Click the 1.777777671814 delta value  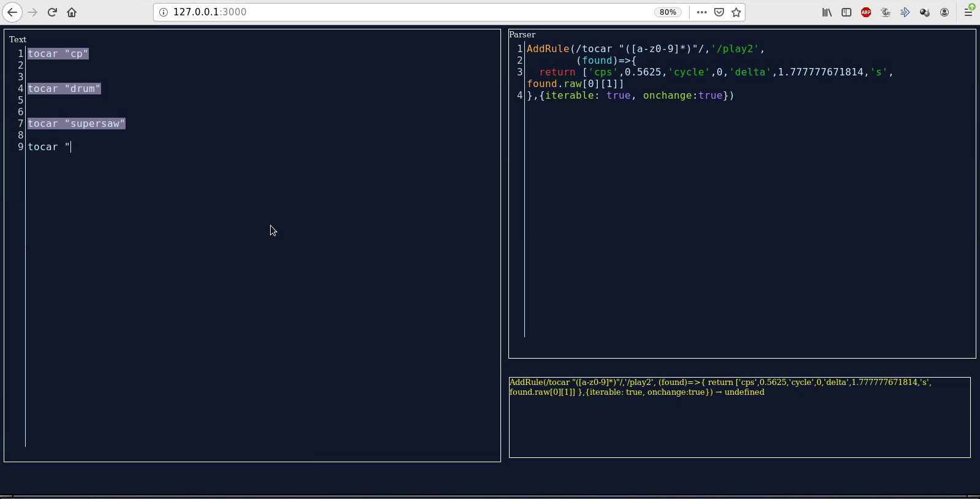coord(821,72)
